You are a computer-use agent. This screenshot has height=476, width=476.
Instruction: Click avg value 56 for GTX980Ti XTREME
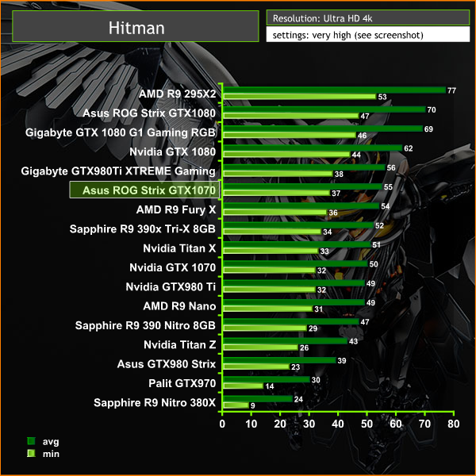coord(391,167)
